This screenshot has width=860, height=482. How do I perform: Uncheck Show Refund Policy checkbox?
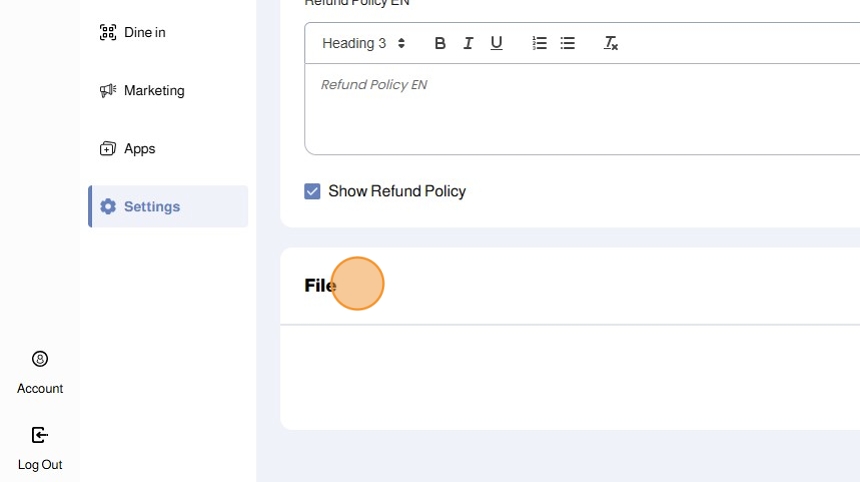[312, 191]
